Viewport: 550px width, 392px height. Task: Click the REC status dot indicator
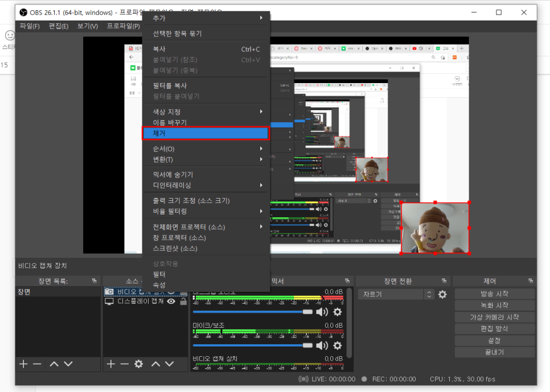pos(364,379)
